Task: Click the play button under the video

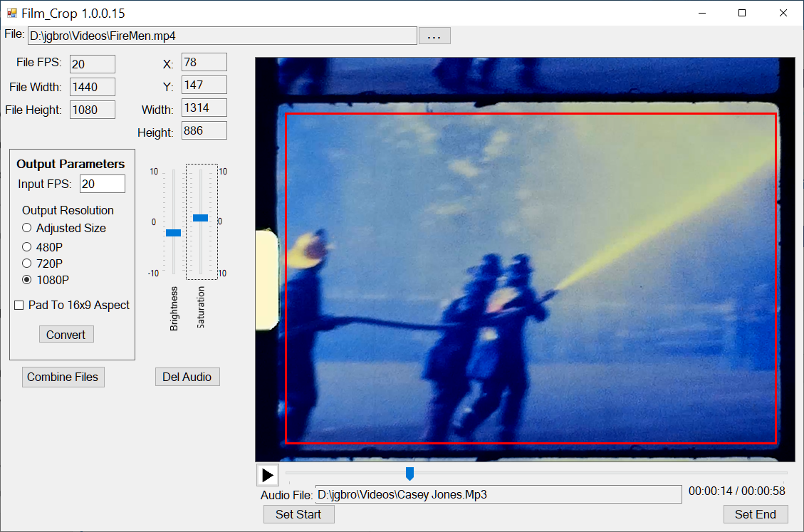Action: [x=268, y=475]
